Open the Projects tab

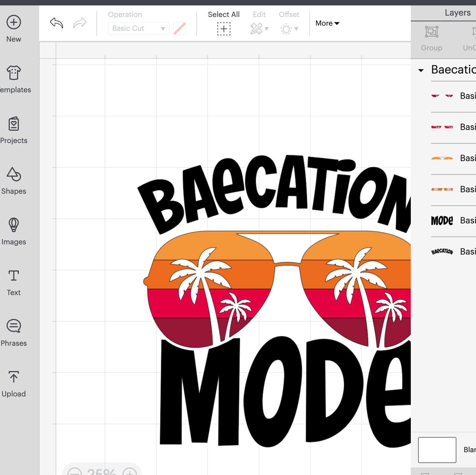tap(13, 130)
